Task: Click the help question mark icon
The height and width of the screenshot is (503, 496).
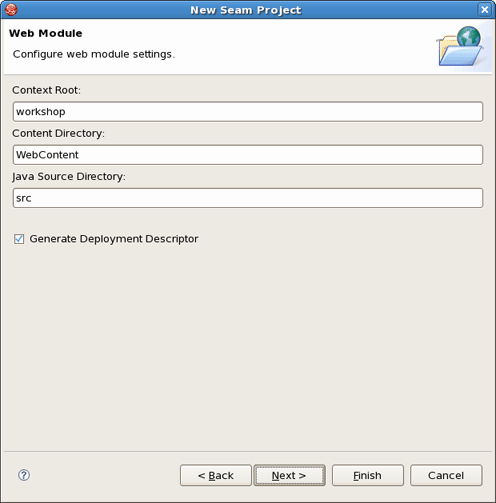Action: tap(24, 475)
